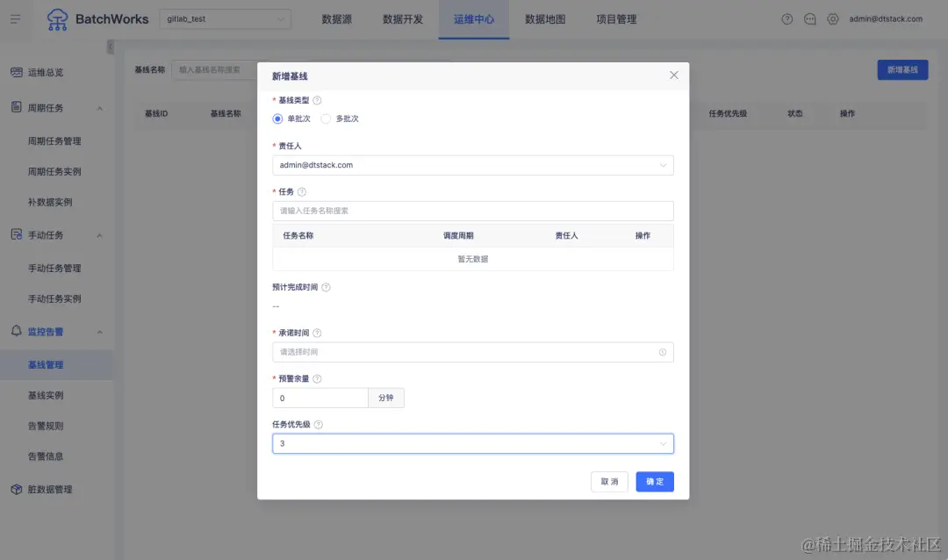The image size is (948, 560).
Task: Open 手动任务实例 in sidebar
Action: coord(54,298)
